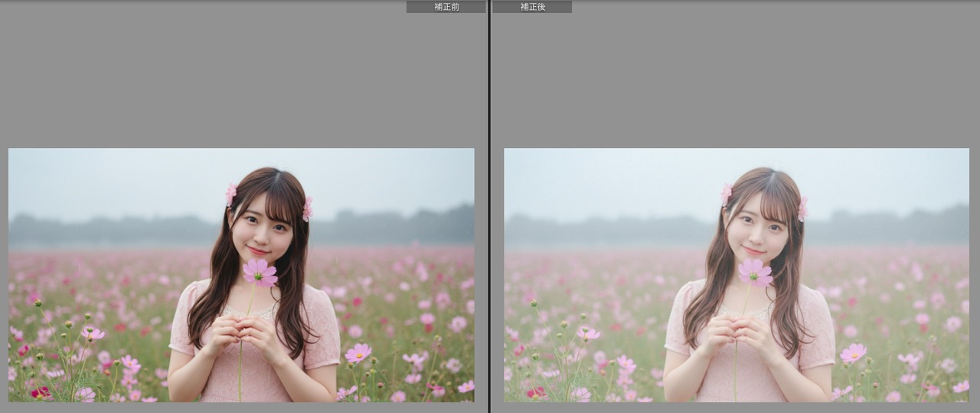Click the sky area in the after photo
This screenshot has height=413, width=980.
612,180
